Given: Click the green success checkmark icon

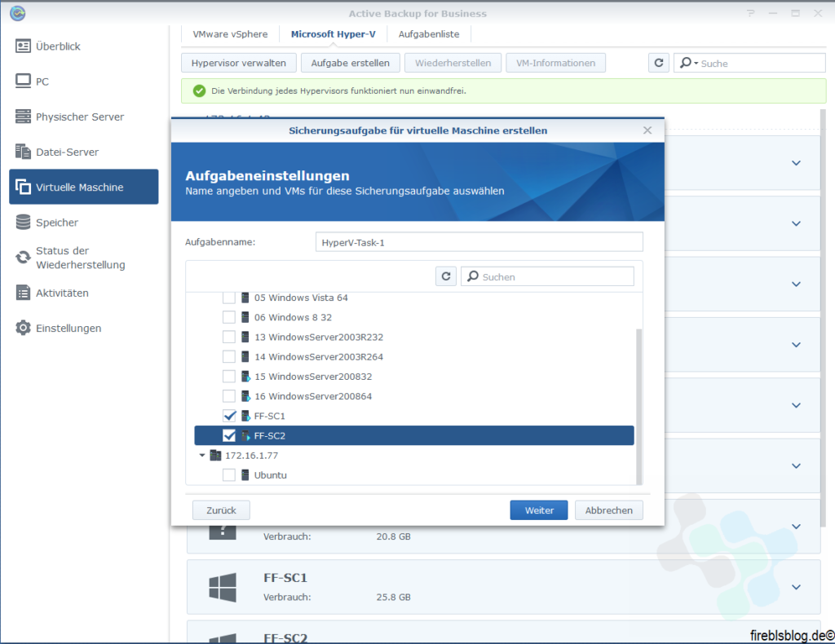Looking at the screenshot, I should pos(199,91).
